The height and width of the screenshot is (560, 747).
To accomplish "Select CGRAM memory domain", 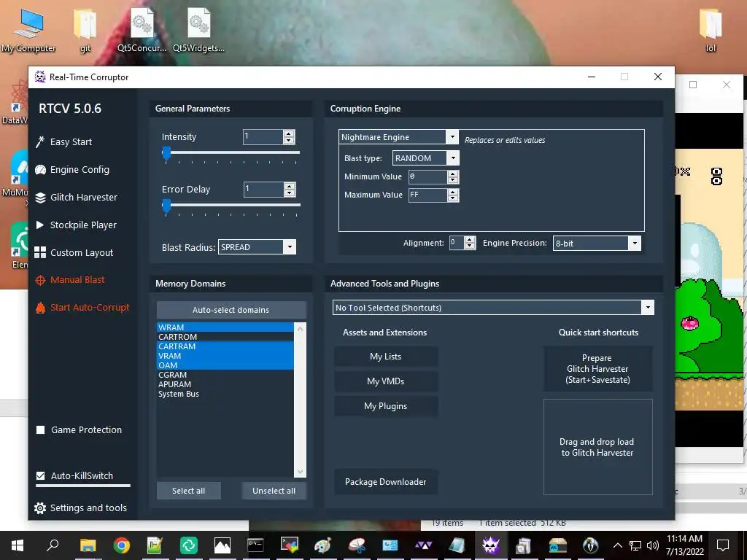I will click(x=225, y=376).
